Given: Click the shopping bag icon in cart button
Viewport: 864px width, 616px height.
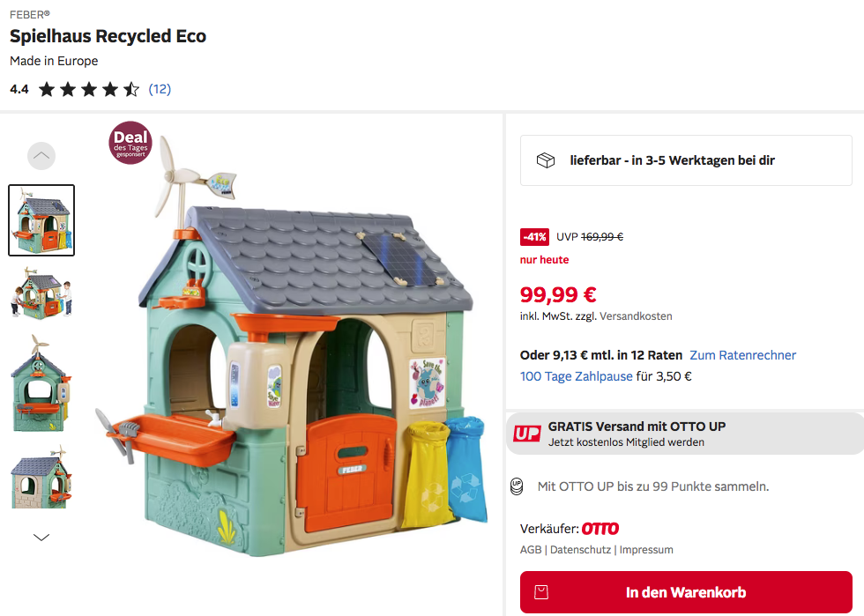Looking at the screenshot, I should coord(541,592).
